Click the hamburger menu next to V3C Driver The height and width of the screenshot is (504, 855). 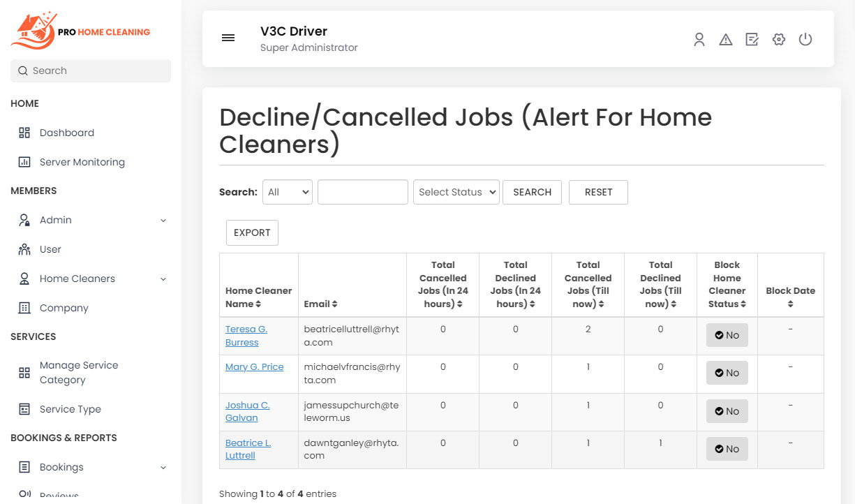[228, 38]
